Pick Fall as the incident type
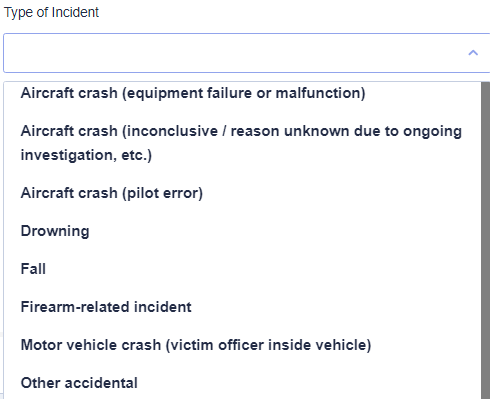 click(x=243, y=269)
